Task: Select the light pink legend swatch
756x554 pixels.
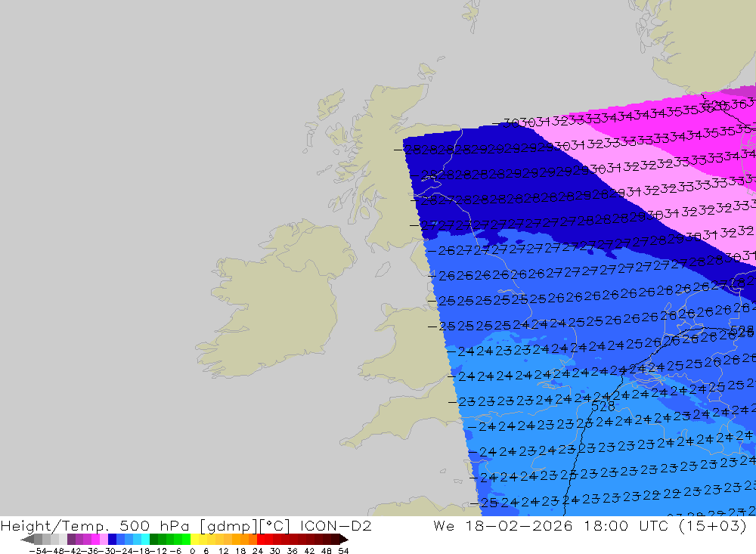Action: pos(104,540)
